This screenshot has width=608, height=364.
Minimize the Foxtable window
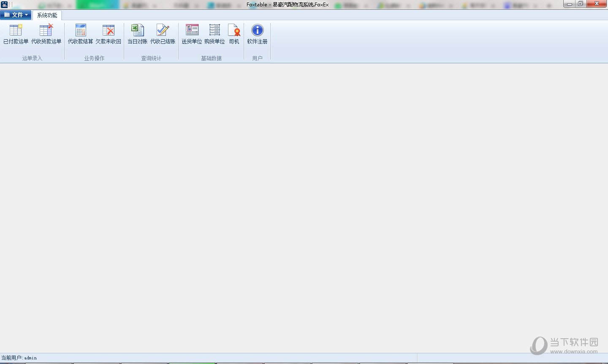coord(569,4)
